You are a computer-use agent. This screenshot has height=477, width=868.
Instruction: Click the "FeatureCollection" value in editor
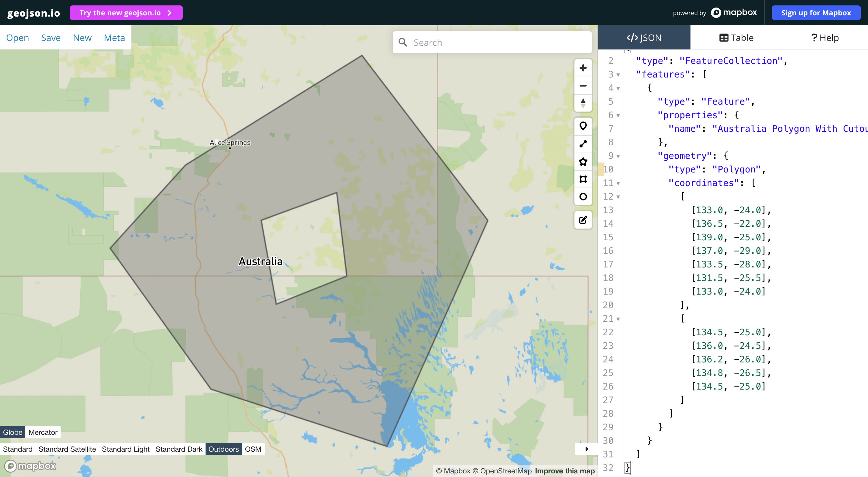click(x=731, y=61)
